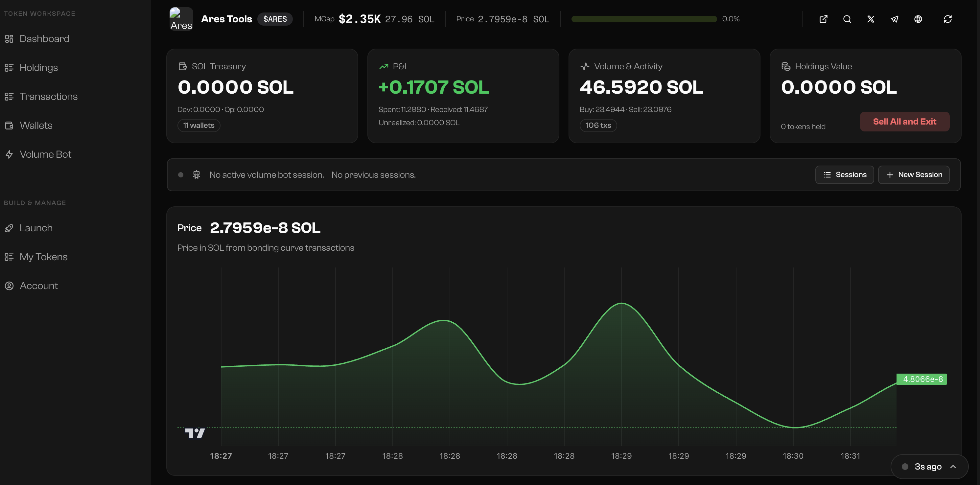This screenshot has width=980, height=485.
Task: Click the $2.35K market cap value
Action: point(360,19)
